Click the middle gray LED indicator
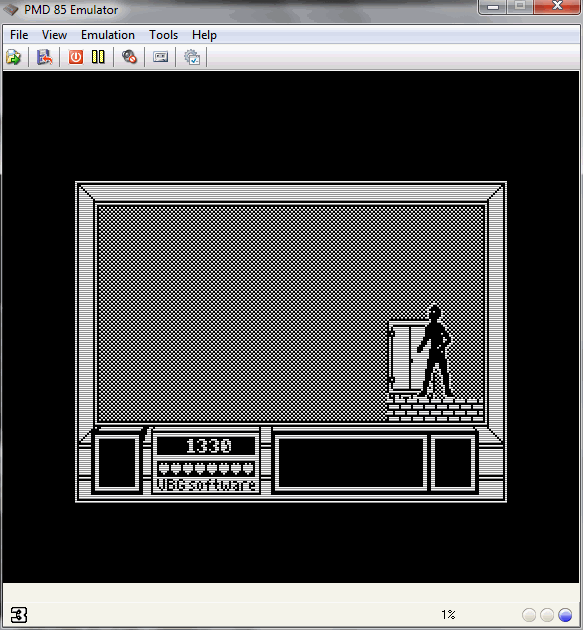583x630 pixels. (x=547, y=615)
